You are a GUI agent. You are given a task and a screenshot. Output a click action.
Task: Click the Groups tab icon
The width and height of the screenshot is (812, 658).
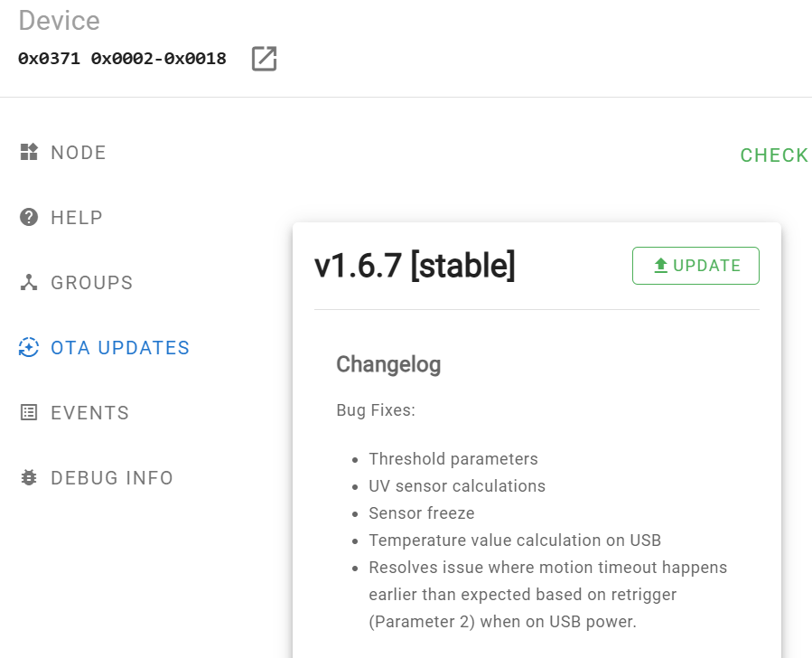click(x=29, y=282)
